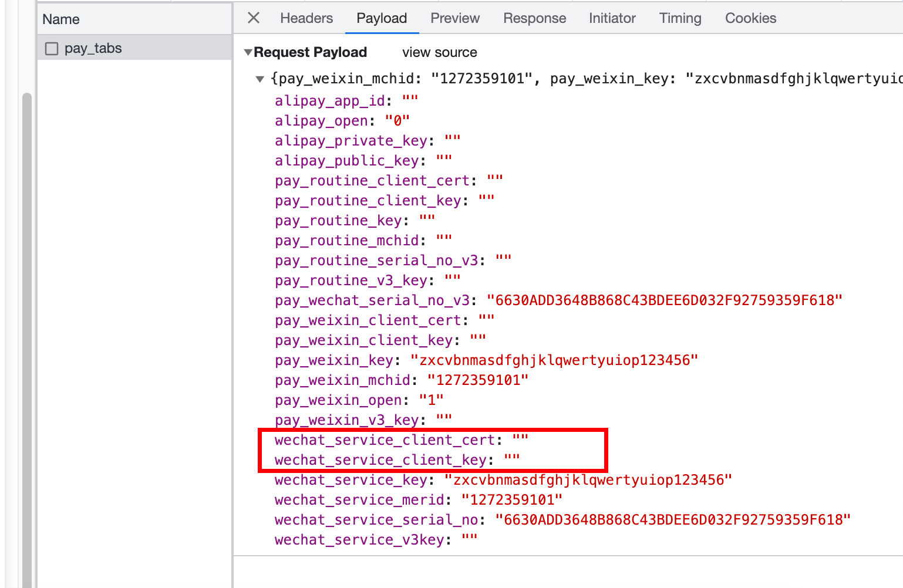Select the alipay_private_key entry

pyautogui.click(x=368, y=140)
